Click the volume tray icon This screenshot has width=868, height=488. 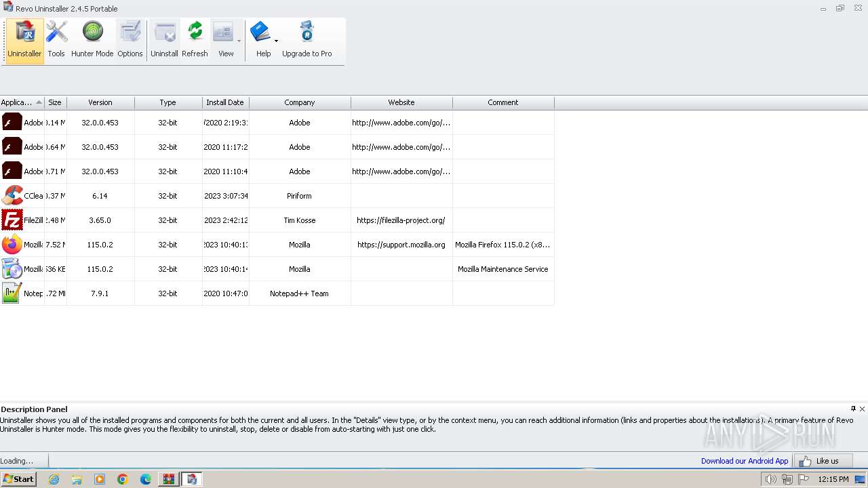[770, 479]
